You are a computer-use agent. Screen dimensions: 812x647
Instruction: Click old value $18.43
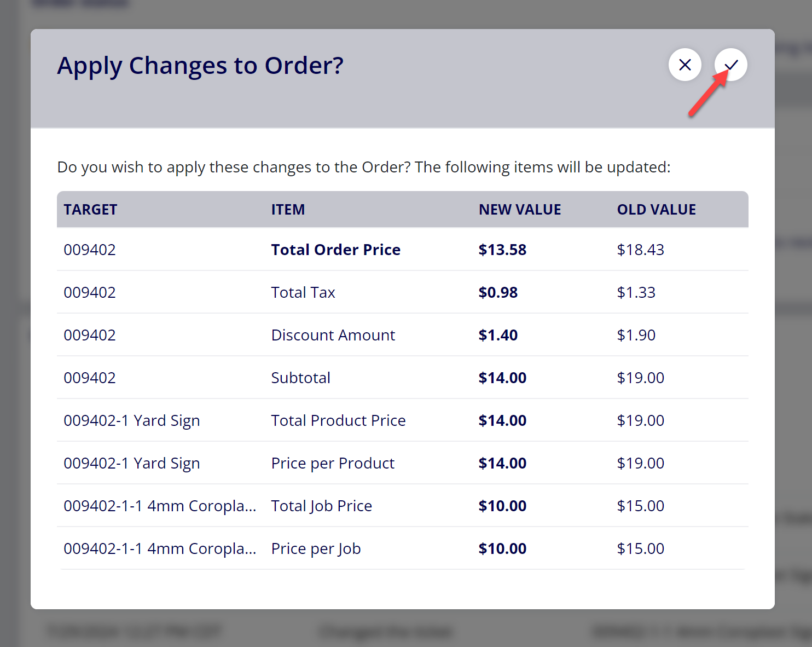(641, 250)
